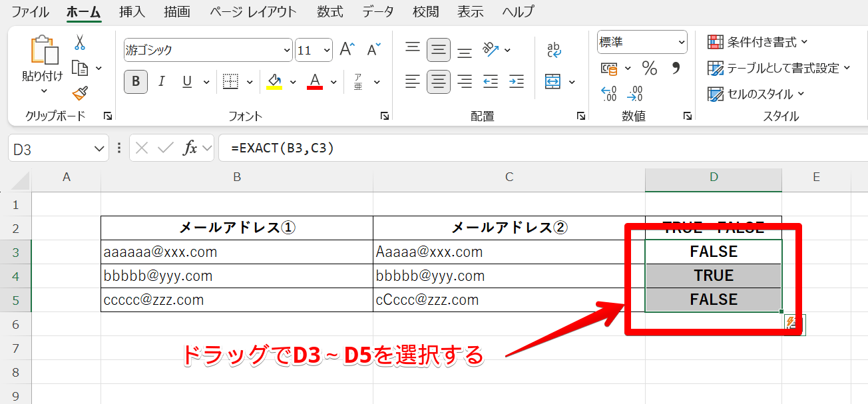Screen dimensions: 868x404
Task: Open セルのスタイル cell styles
Action: [756, 94]
